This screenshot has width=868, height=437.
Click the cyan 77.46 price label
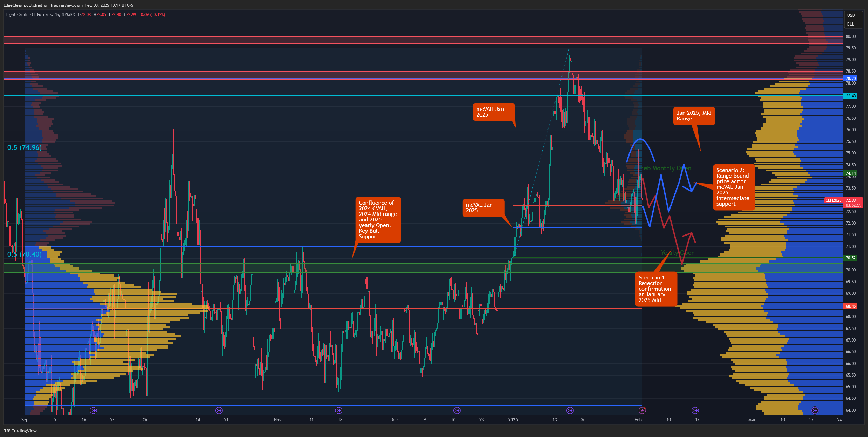tap(850, 95)
